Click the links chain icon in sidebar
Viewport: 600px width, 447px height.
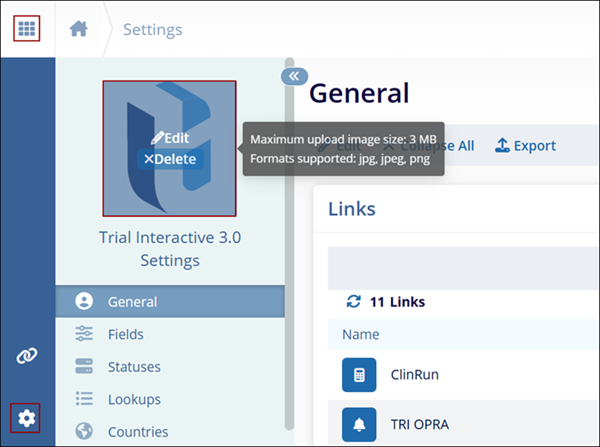[27, 356]
